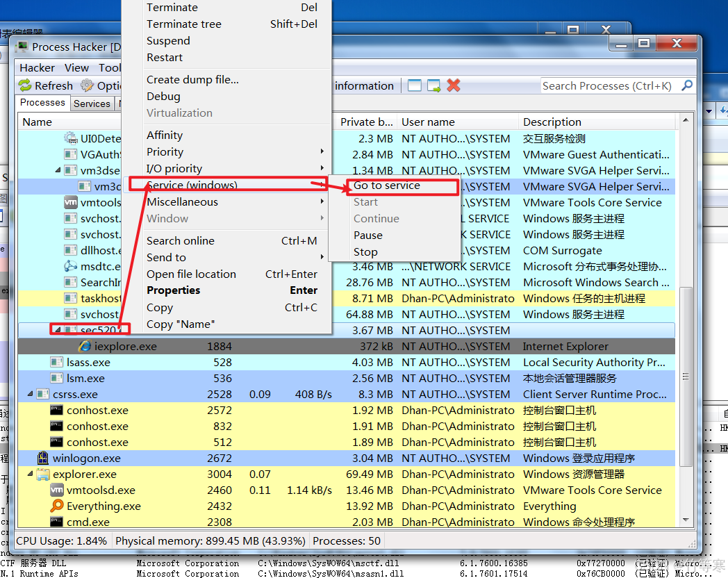Screen dimensions: 728x578
Task: Click the red X toolbar icon
Action: tap(454, 85)
